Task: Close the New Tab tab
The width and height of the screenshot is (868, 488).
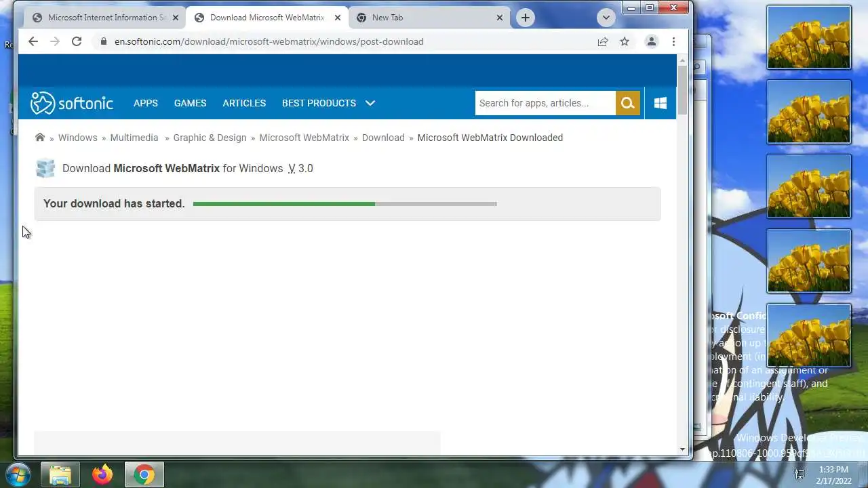Action: point(500,18)
